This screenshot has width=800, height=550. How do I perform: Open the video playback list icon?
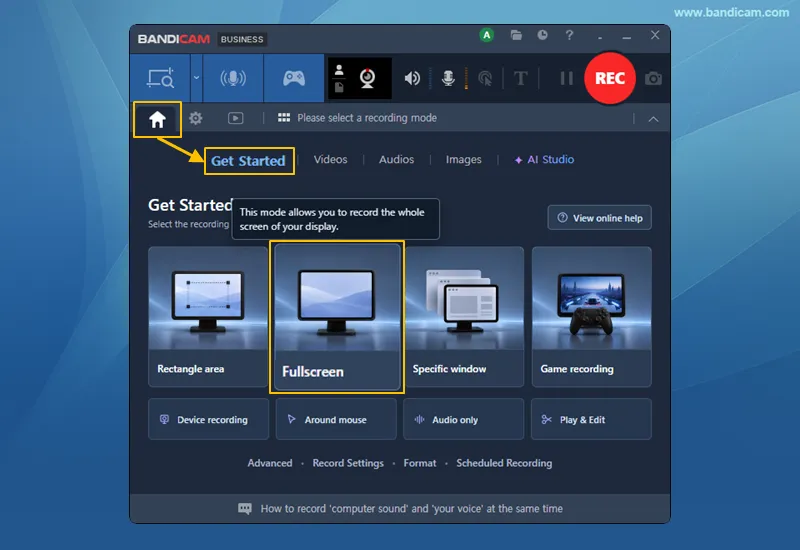pyautogui.click(x=235, y=118)
